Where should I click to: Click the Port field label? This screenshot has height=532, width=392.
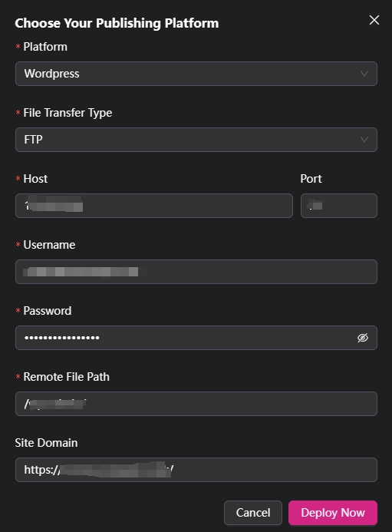click(x=311, y=179)
